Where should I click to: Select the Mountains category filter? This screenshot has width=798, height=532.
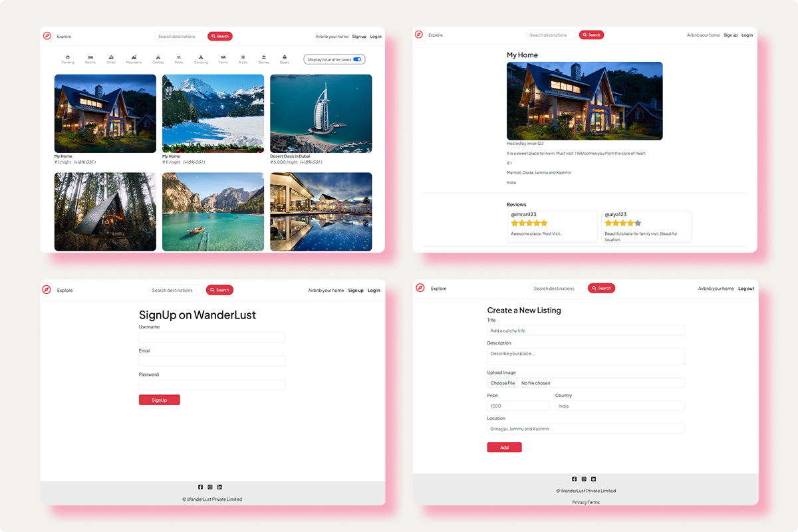[x=134, y=58]
